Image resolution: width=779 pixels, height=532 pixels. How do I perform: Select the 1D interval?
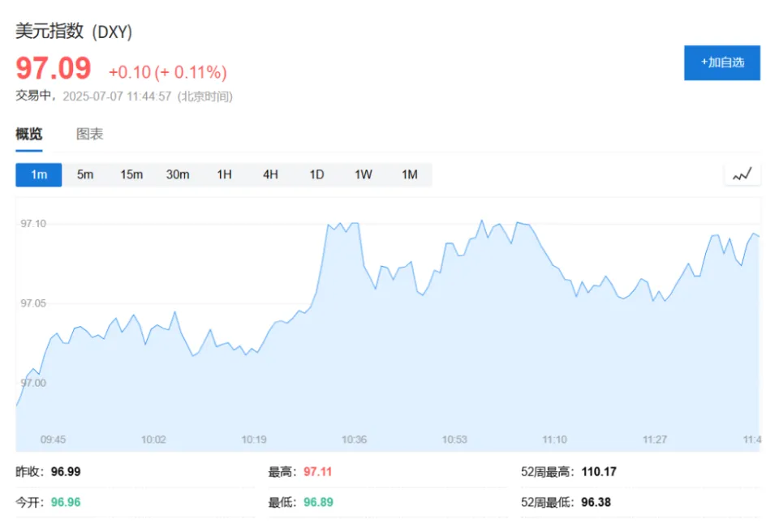pos(316,175)
